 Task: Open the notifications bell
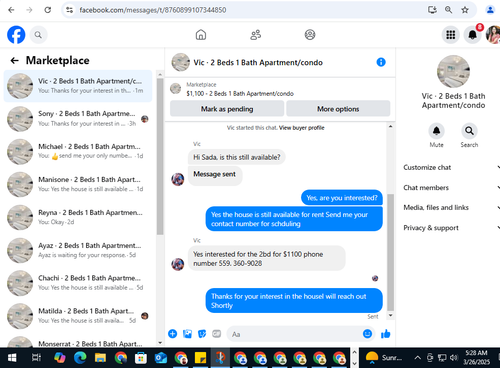472,35
